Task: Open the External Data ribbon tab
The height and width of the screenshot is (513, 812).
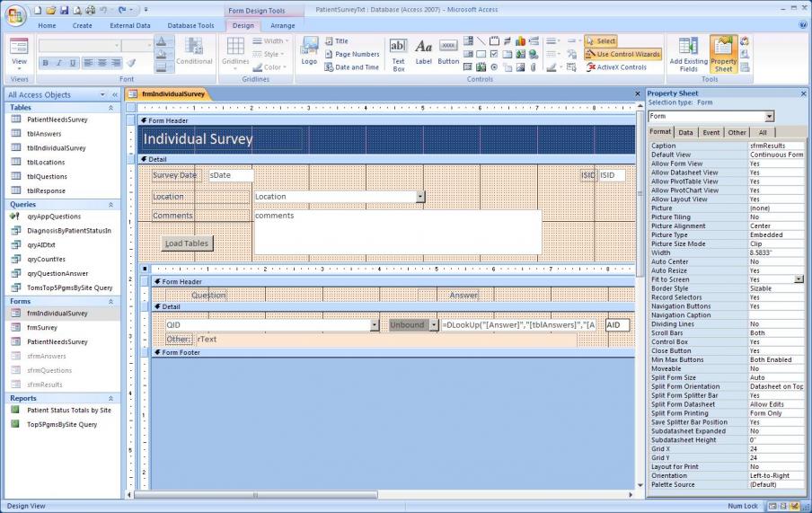Action: [130, 25]
